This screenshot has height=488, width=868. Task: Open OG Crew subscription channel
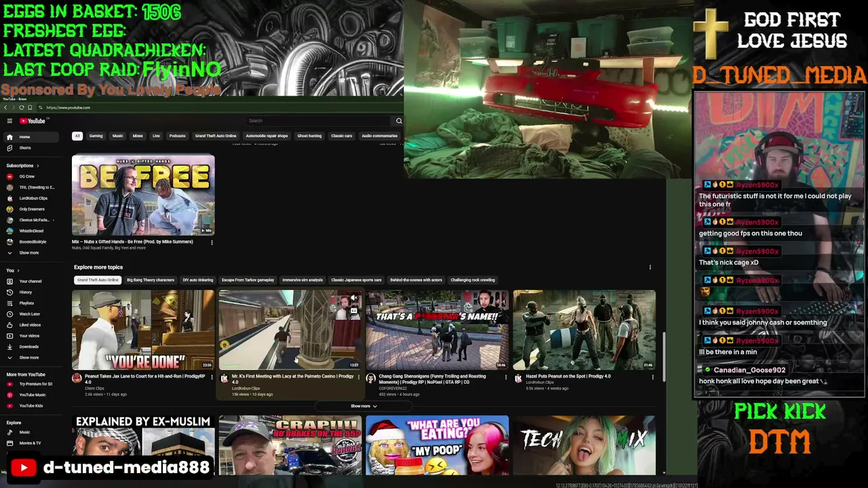pyautogui.click(x=26, y=176)
